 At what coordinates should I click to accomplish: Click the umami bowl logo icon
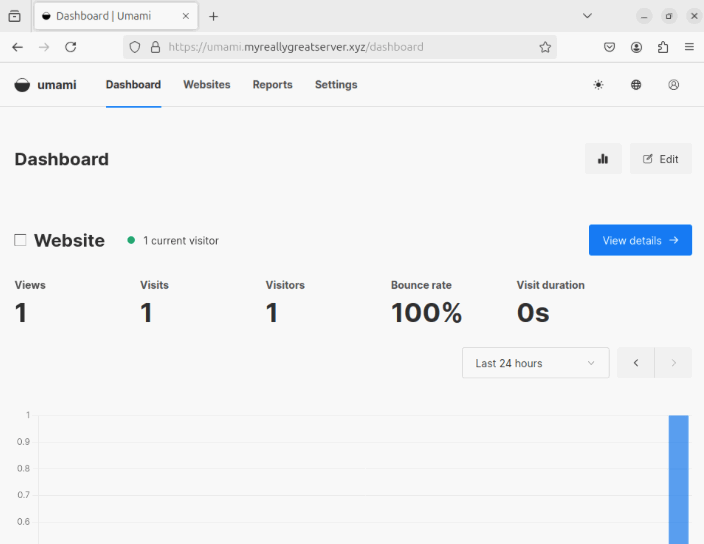click(x=22, y=85)
